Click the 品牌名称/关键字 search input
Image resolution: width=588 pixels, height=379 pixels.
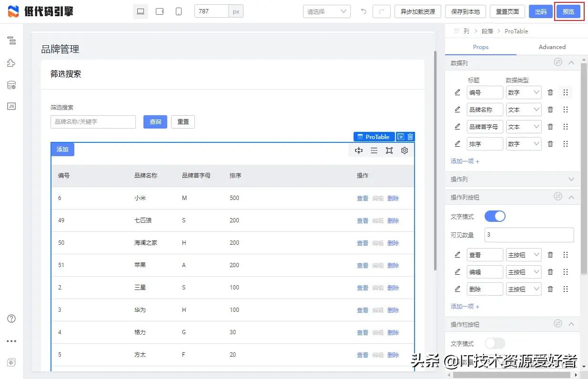pyautogui.click(x=93, y=122)
